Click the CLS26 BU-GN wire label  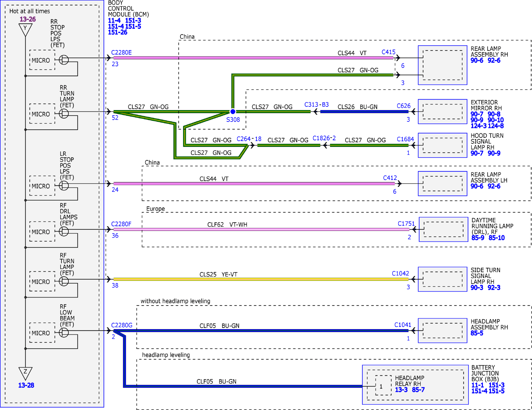[357, 107]
